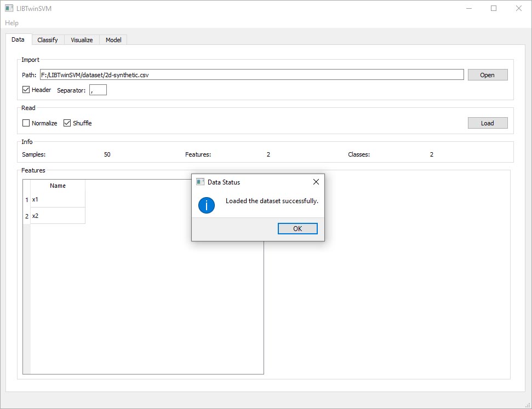Click the window resize grip in corner
Image resolution: width=532 pixels, height=409 pixels.
coord(528,405)
